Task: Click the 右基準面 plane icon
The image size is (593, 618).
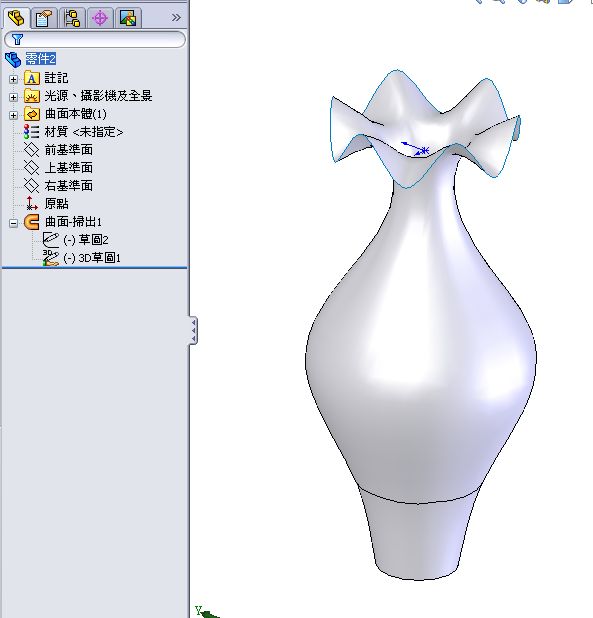Action: (x=31, y=186)
